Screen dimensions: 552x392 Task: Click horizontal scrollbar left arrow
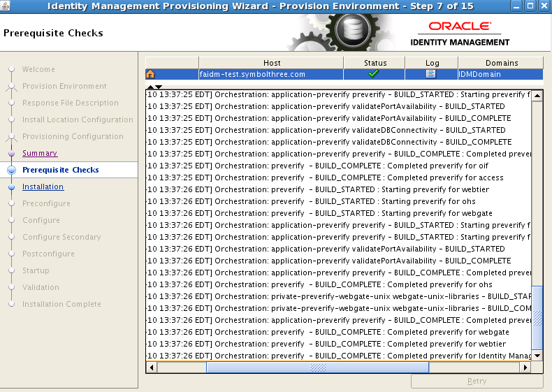(152, 368)
